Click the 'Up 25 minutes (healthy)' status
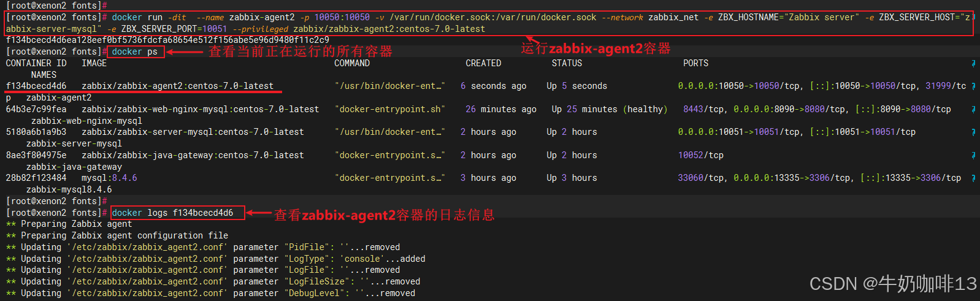 pos(610,109)
